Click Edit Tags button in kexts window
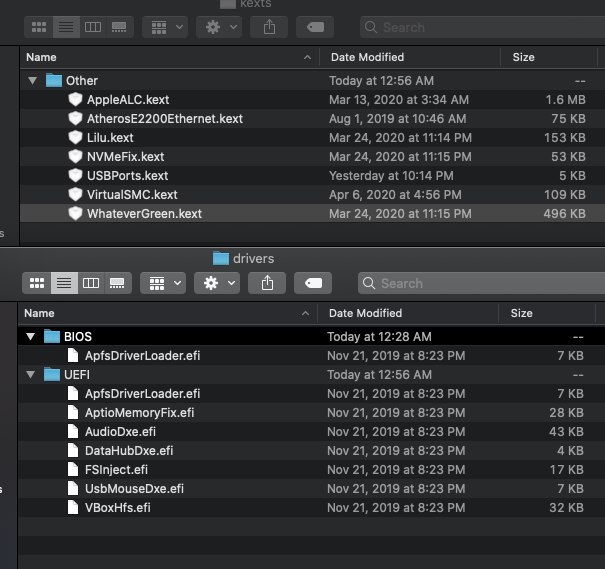This screenshot has width=605, height=569. (315, 27)
